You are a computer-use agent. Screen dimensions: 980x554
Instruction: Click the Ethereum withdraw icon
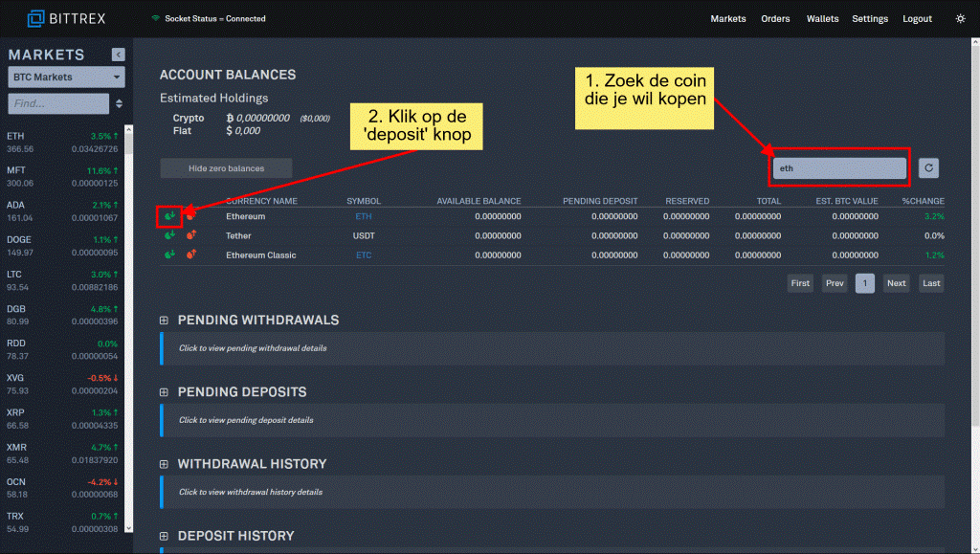click(x=191, y=216)
